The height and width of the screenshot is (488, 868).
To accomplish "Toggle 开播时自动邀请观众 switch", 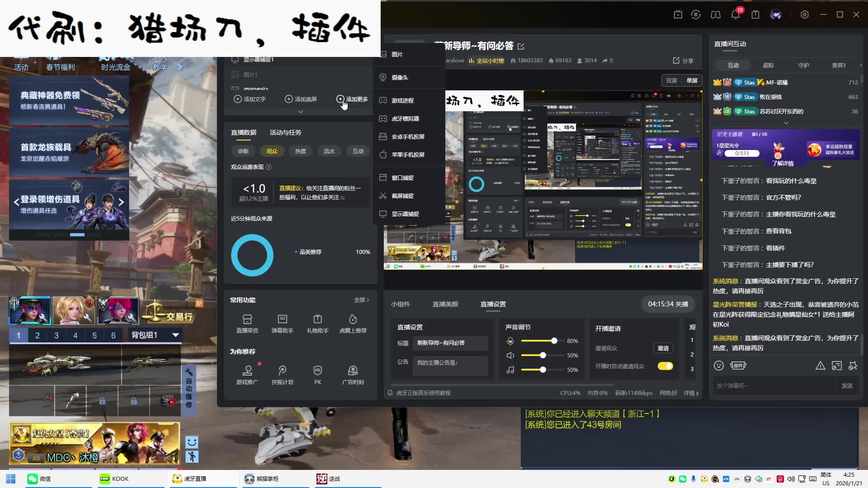I will pos(665,366).
